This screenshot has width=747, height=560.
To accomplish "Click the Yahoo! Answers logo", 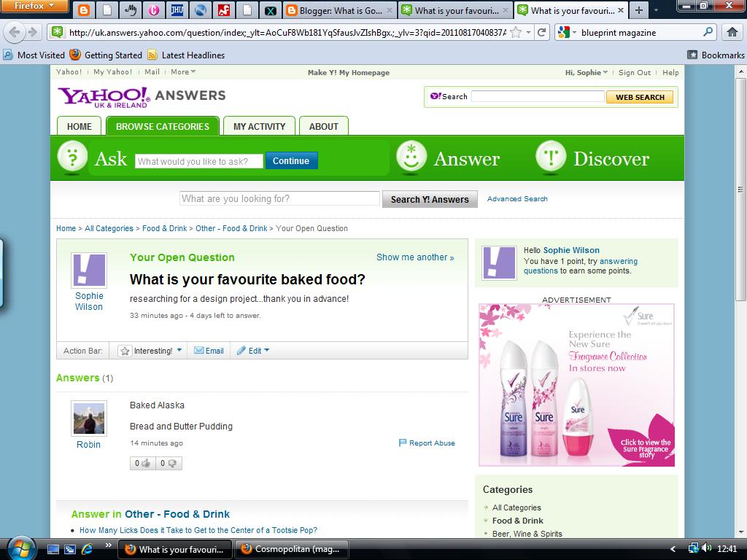I will (x=142, y=97).
